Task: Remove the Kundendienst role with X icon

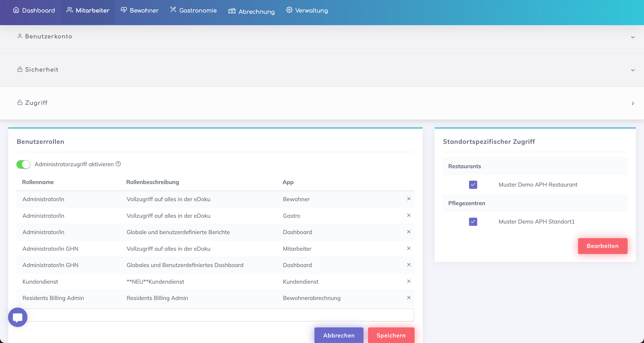Action: point(409,281)
